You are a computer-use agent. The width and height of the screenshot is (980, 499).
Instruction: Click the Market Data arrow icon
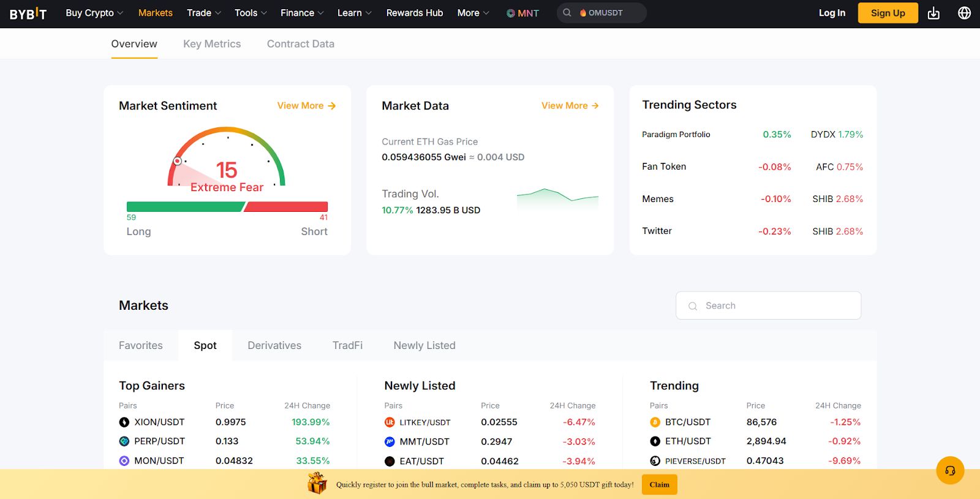(595, 106)
